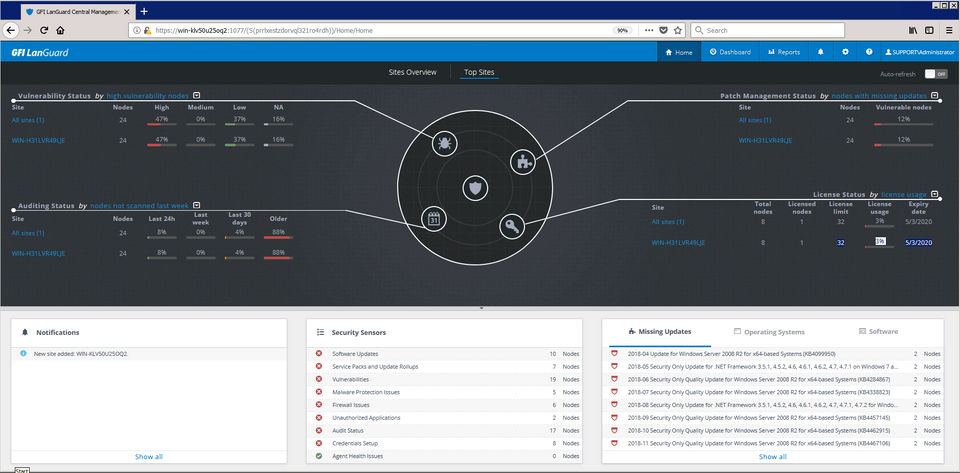
Task: Click WIN-H31LVR49LJE in Auditing Status
Action: pyautogui.click(x=38, y=253)
